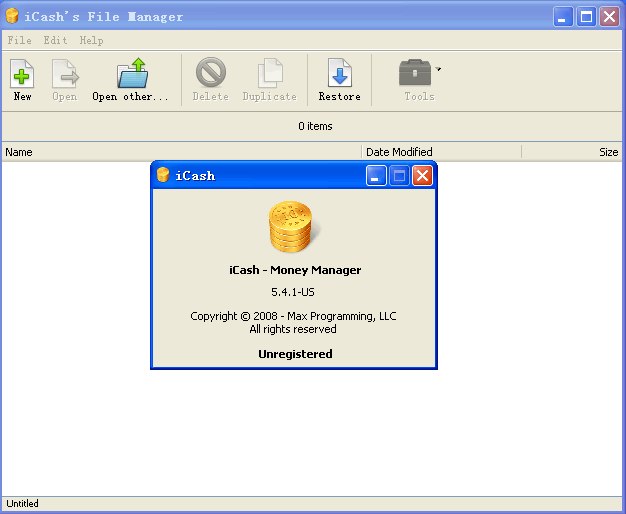
Task: Minimize the iCash's File Manager window
Action: coord(563,17)
